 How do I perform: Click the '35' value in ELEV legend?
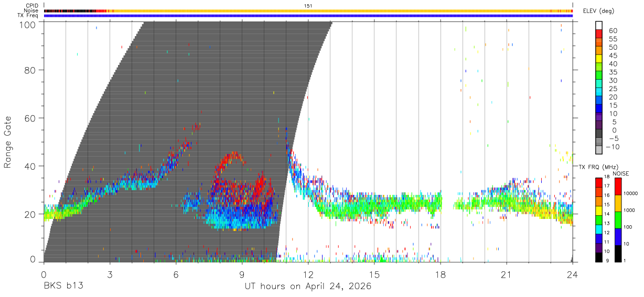pos(613,72)
